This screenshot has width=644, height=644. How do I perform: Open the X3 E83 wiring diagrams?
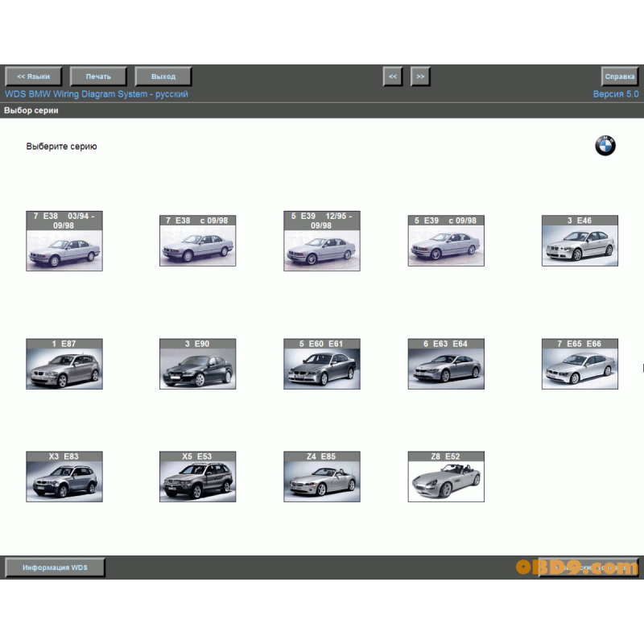64,477
